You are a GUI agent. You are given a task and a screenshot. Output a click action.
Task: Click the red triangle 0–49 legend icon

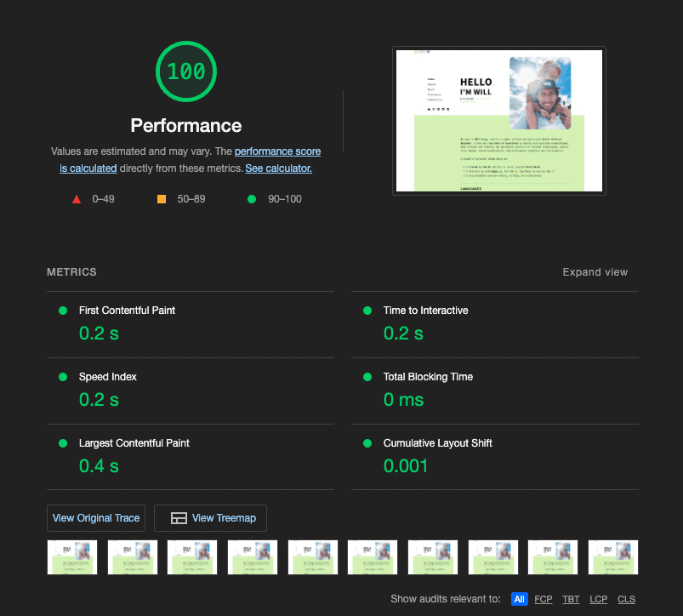77,198
